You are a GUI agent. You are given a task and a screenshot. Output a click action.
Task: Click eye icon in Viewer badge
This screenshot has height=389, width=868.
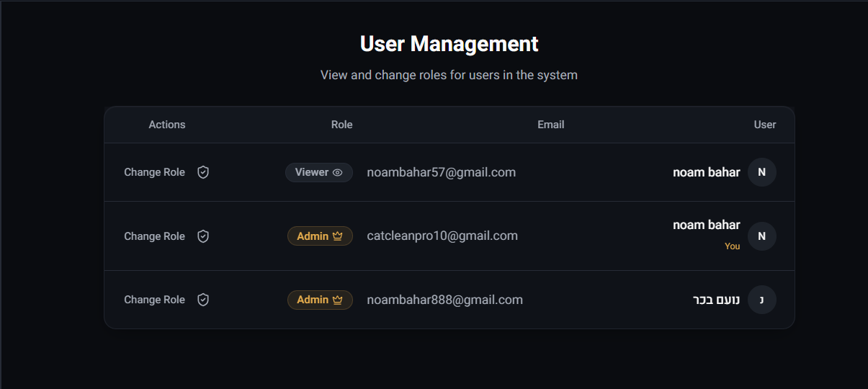click(338, 172)
